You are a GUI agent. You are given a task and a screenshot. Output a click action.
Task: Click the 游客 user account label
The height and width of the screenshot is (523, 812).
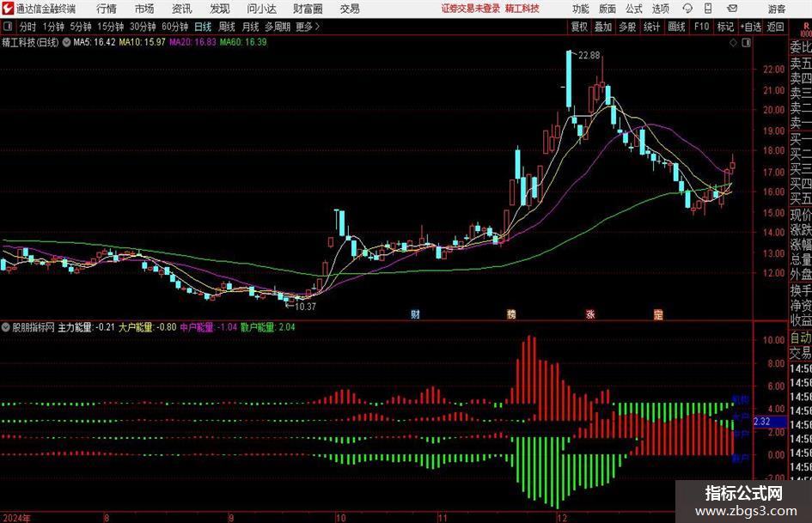coord(777,9)
